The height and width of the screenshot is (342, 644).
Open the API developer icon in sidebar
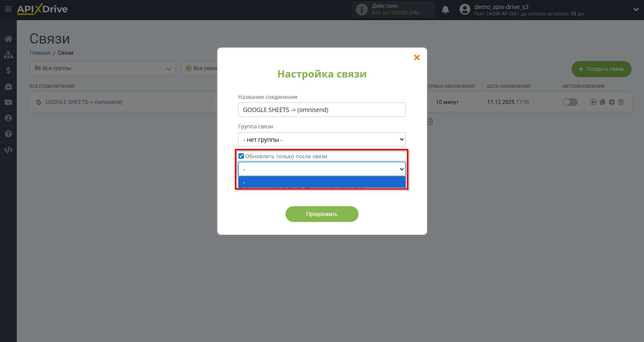[x=8, y=150]
